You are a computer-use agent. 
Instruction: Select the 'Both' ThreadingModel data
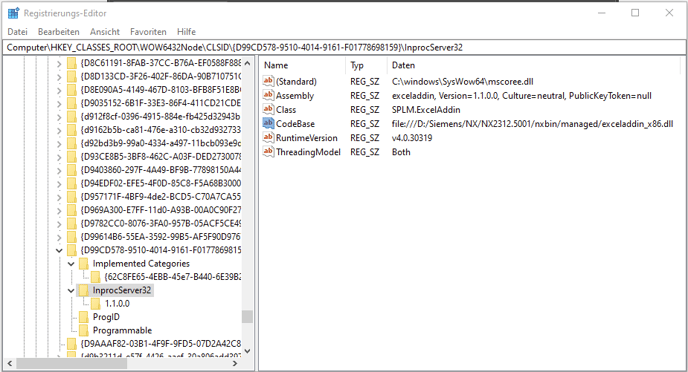[x=401, y=152]
